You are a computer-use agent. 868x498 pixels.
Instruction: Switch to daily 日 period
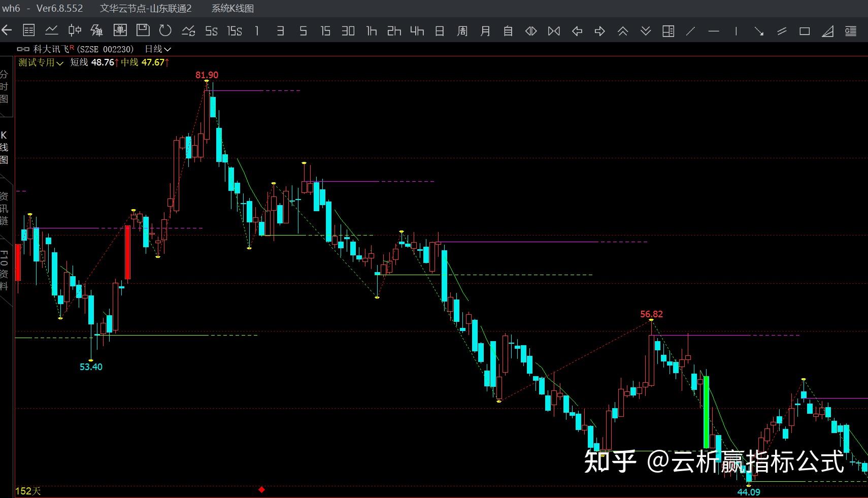[440, 31]
